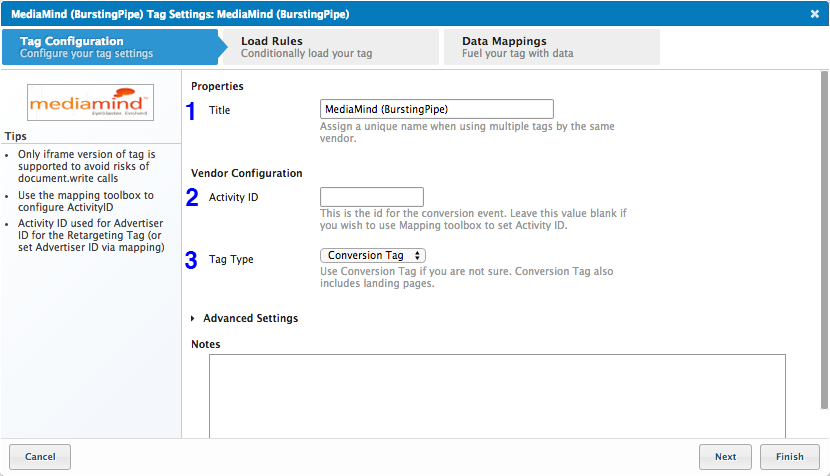Click the Finish button
This screenshot has width=830, height=476.
tap(789, 457)
